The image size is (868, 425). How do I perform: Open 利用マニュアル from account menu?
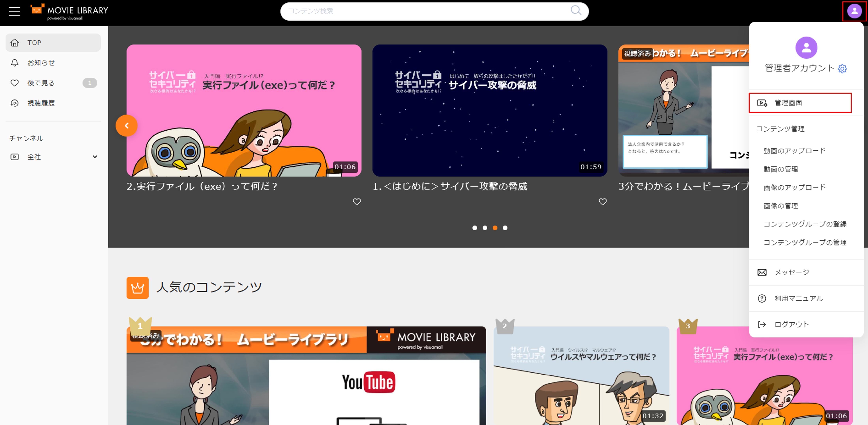(806, 298)
